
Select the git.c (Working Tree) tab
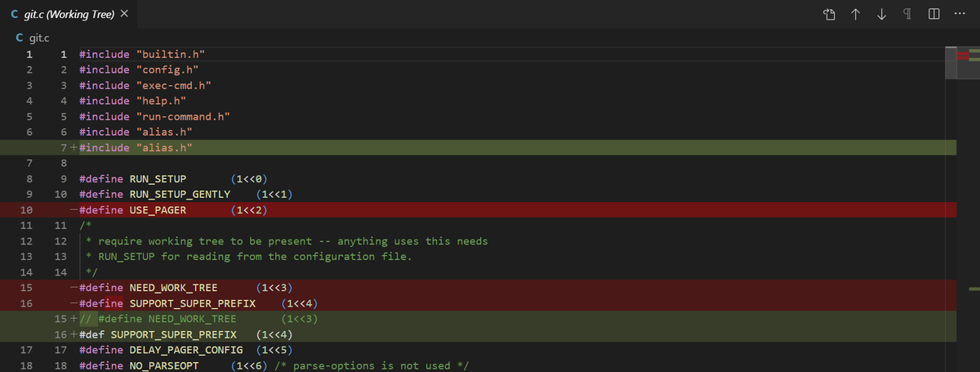coord(69,14)
